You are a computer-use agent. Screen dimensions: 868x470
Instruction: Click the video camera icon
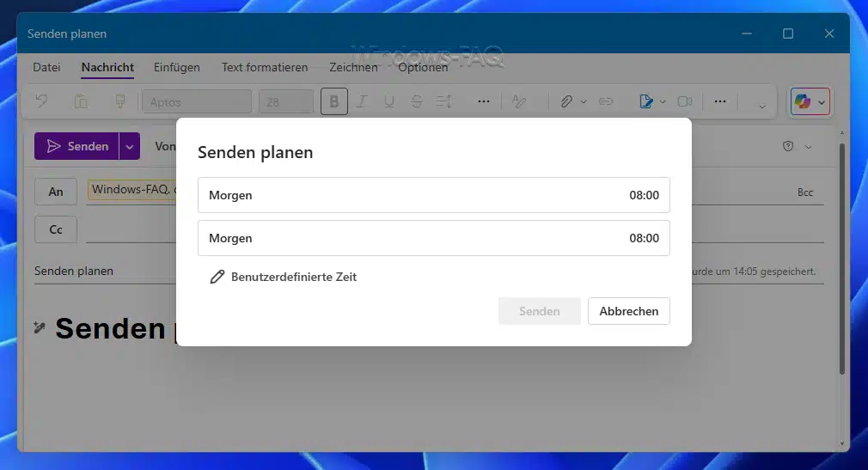[x=685, y=101]
